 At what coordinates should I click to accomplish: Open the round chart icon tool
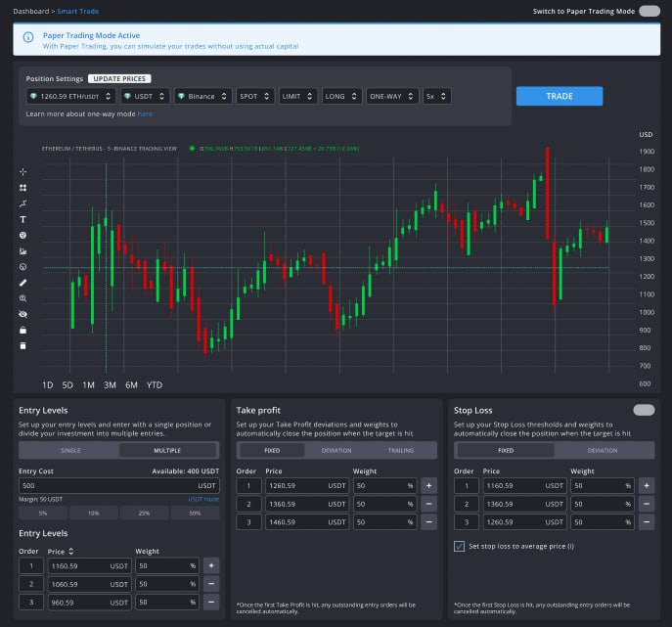click(23, 236)
